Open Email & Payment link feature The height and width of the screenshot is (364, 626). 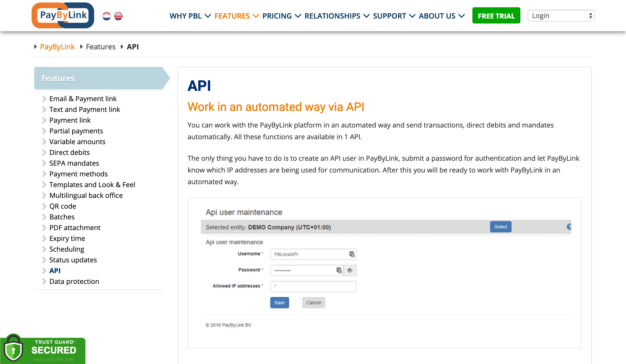83,98
